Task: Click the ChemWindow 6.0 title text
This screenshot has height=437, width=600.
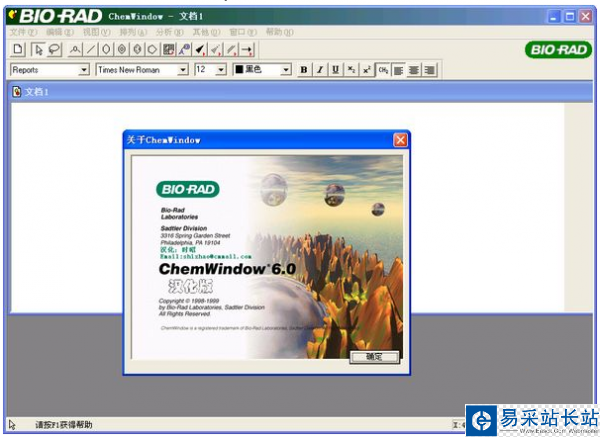Action: 228,269
